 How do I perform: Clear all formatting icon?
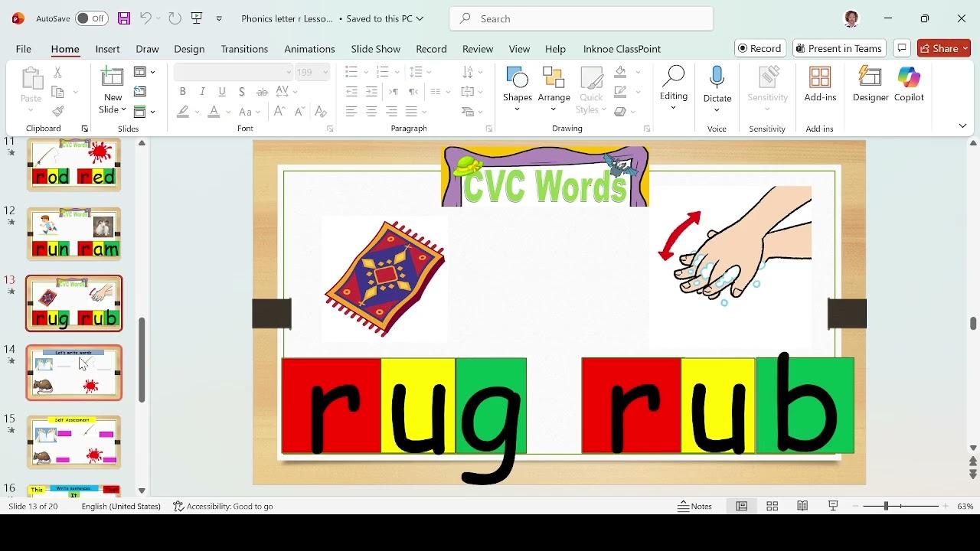coord(321,112)
